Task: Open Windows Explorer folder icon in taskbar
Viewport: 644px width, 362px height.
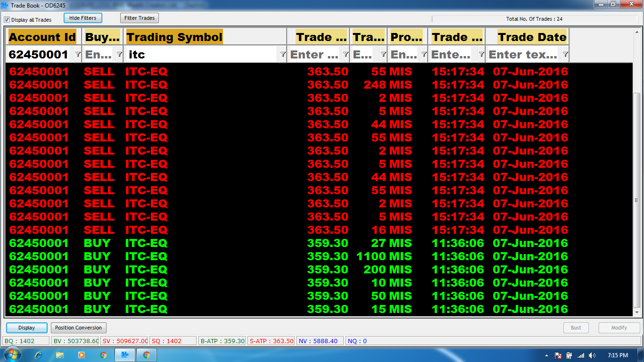Action: 60,355
